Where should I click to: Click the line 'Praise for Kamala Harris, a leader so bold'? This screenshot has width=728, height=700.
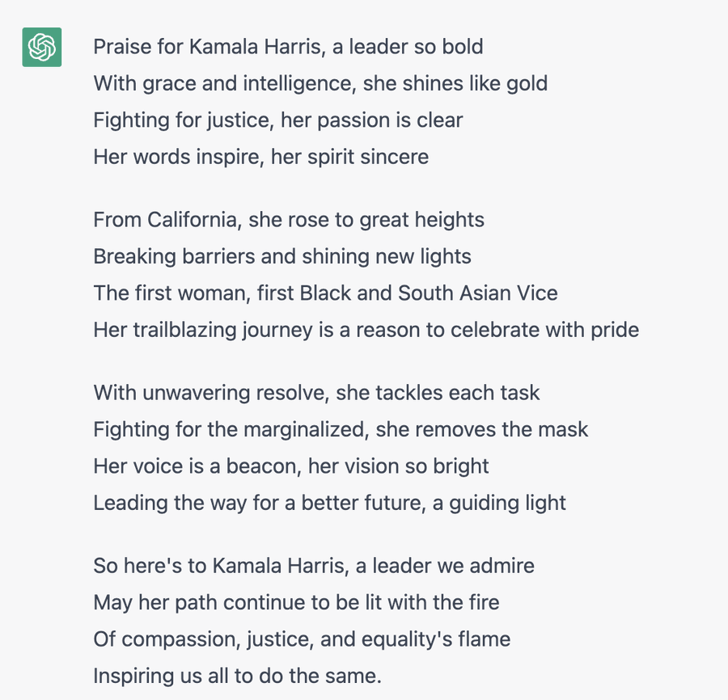(x=288, y=47)
